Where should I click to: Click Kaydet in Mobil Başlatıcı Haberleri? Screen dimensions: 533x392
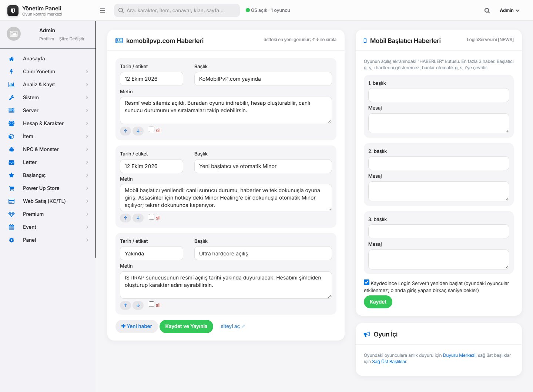click(378, 302)
